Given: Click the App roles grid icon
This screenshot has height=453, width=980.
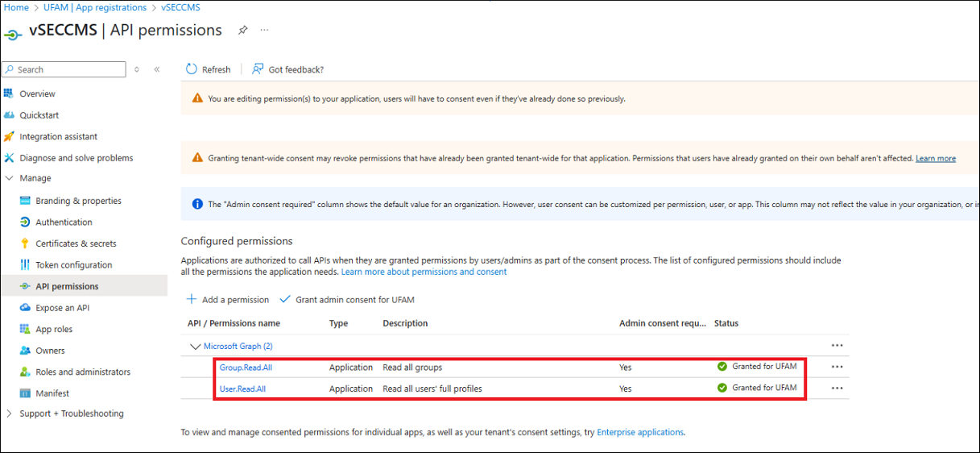Looking at the screenshot, I should tap(25, 329).
